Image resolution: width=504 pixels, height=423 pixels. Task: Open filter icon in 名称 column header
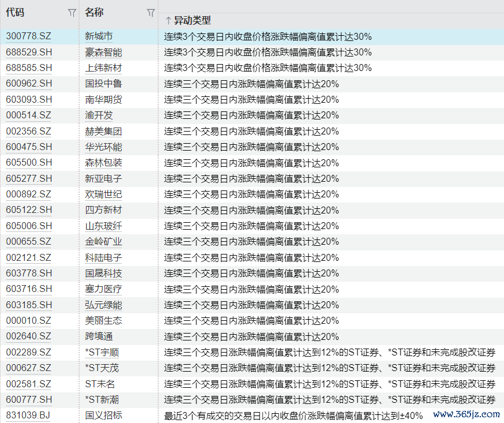(x=151, y=13)
